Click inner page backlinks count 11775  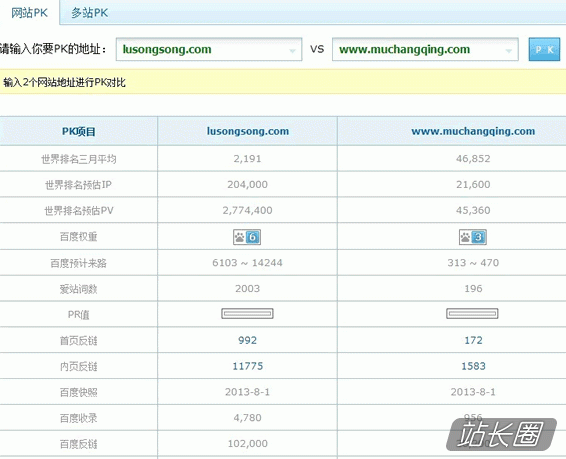[248, 366]
